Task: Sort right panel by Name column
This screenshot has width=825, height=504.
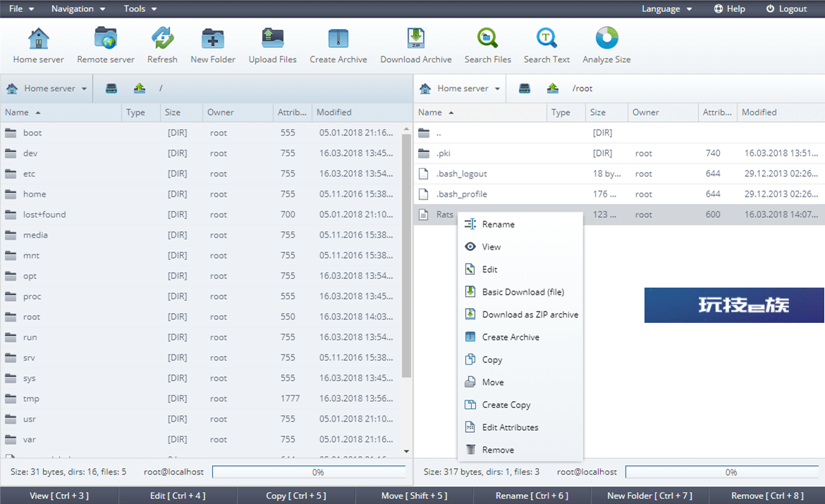Action: click(480, 112)
